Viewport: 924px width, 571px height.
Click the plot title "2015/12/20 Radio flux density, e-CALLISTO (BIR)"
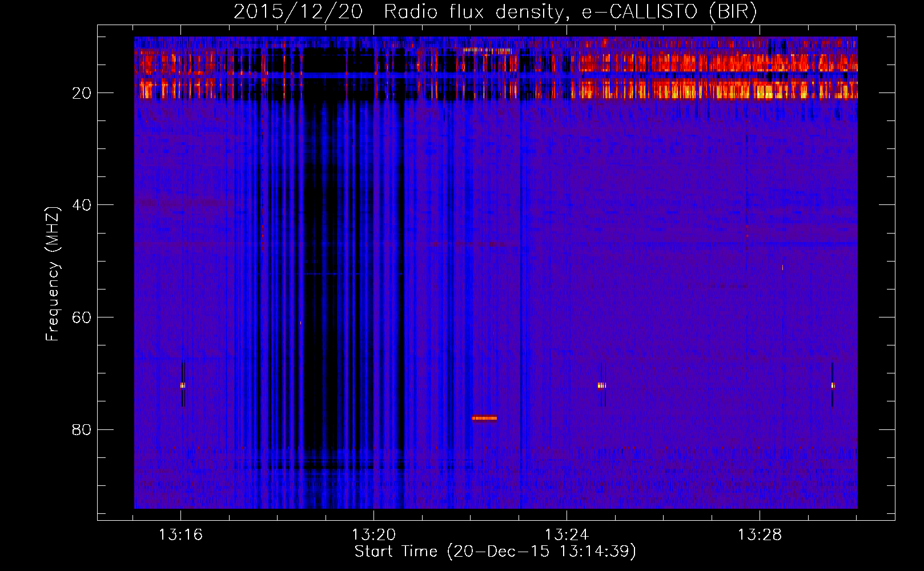(495, 11)
